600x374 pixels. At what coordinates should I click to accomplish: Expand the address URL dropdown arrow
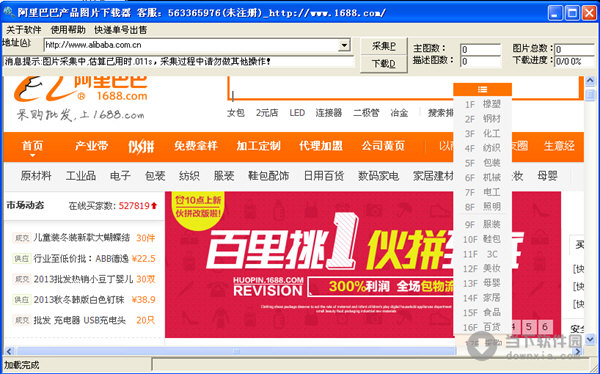[x=344, y=45]
